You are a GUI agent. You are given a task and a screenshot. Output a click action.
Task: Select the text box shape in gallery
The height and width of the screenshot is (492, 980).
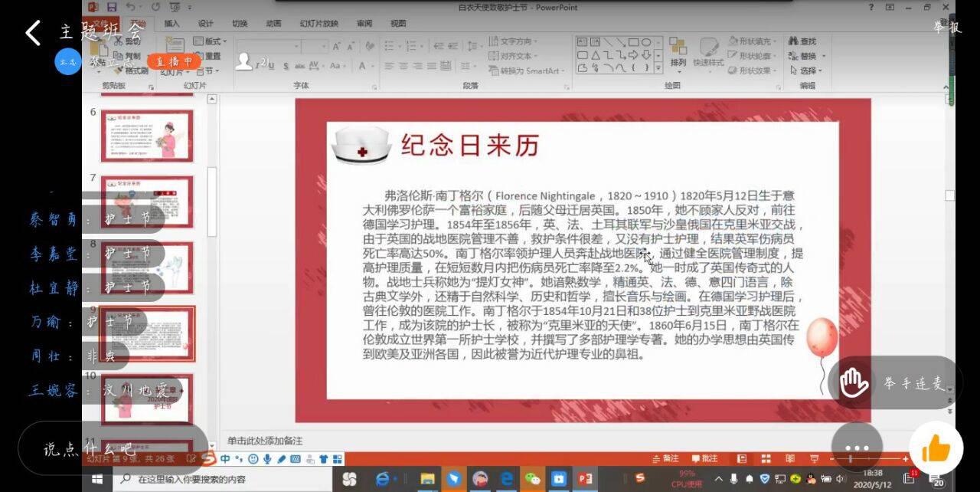(583, 41)
